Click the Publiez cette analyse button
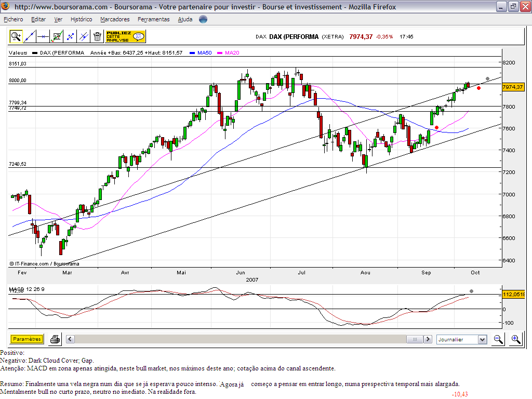This screenshot has width=532, height=399. [x=126, y=36]
